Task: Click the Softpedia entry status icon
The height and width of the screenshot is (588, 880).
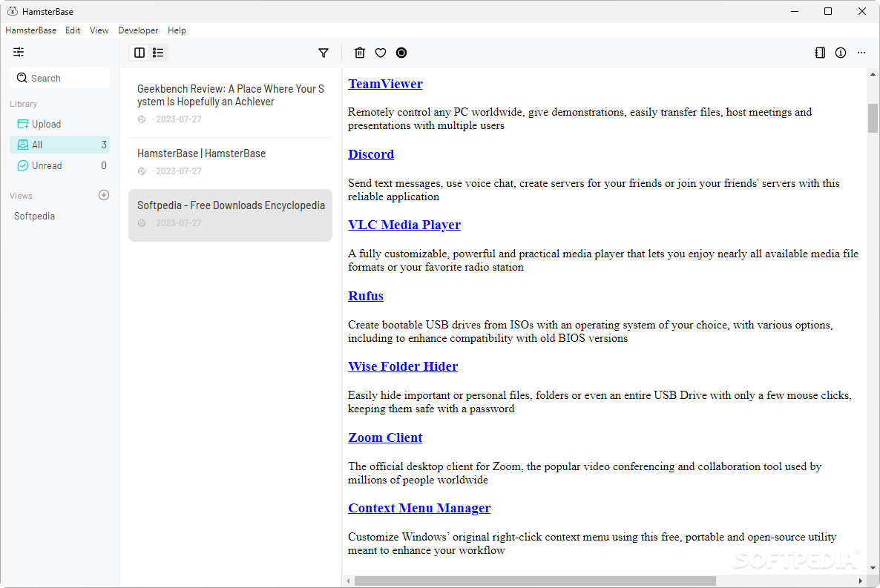Action: click(142, 222)
